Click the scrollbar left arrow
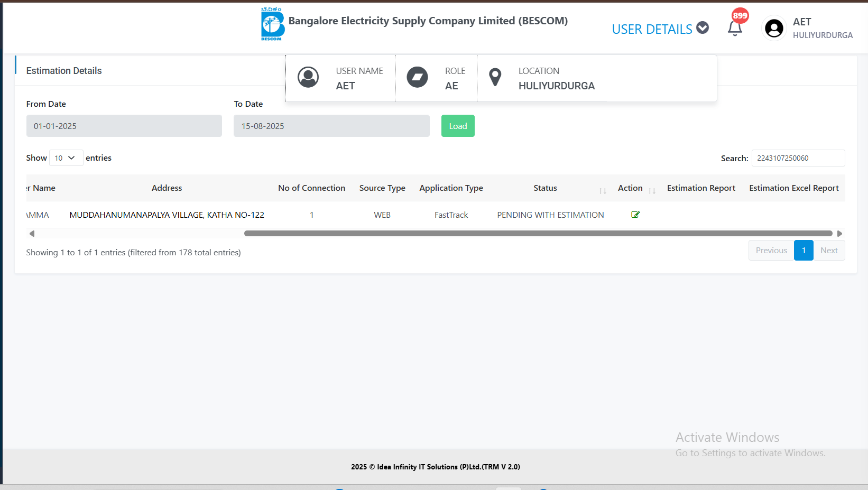Screen dimensions: 868x490 click(x=32, y=234)
